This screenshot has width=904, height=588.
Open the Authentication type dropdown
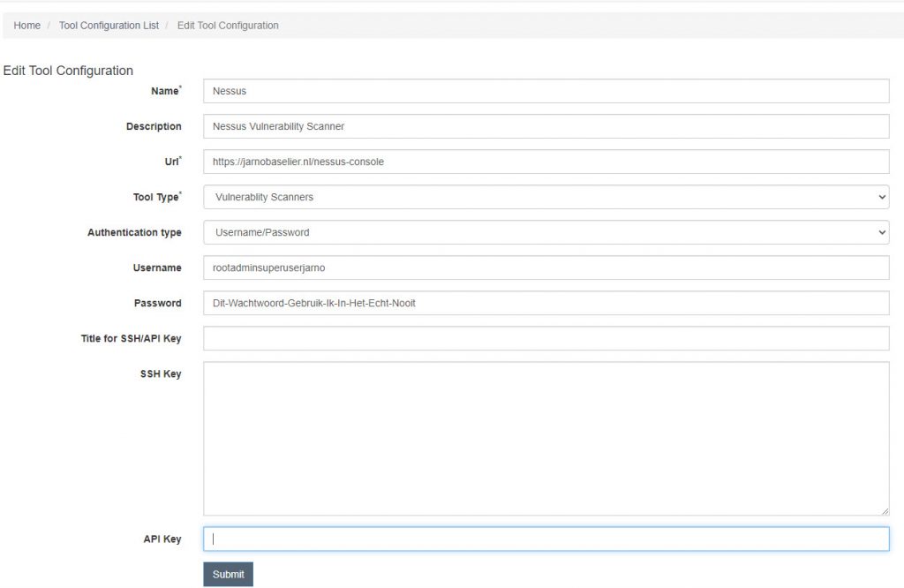tap(546, 232)
